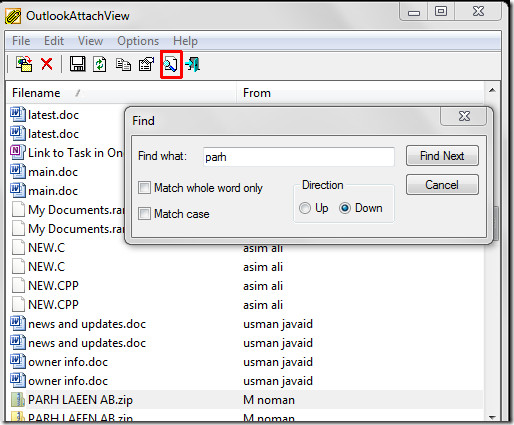Click the scrollbar up arrow
This screenshot has height=425, width=514.
click(x=492, y=90)
